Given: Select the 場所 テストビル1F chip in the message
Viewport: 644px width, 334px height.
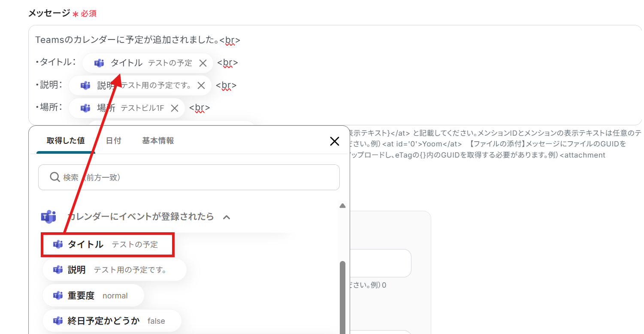Looking at the screenshot, I should click(x=127, y=108).
